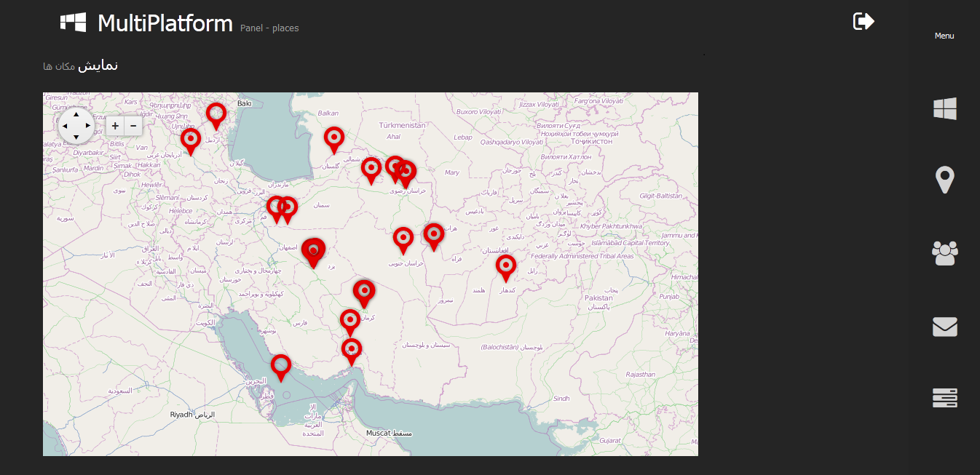Select the map marker just left of Bakı

(x=216, y=115)
